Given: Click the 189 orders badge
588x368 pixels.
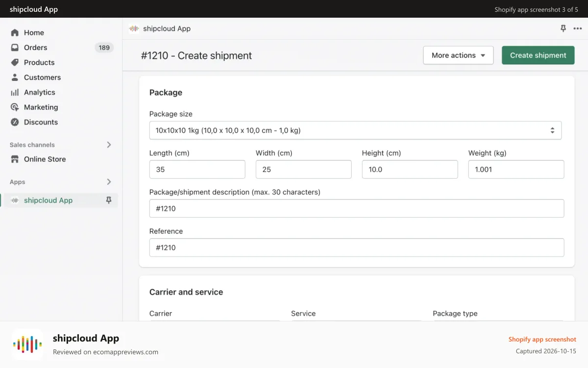Looking at the screenshot, I should (104, 48).
